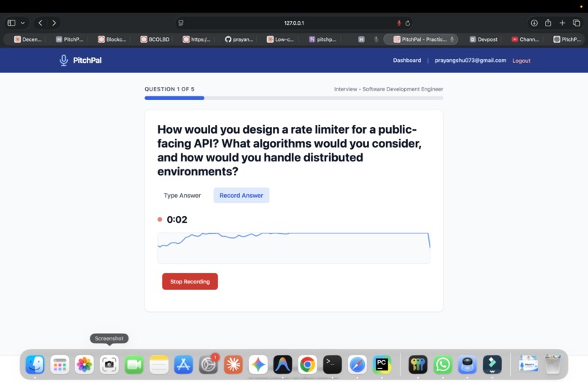
Task: Switch to the Type Answer tab
Action: [x=182, y=195]
